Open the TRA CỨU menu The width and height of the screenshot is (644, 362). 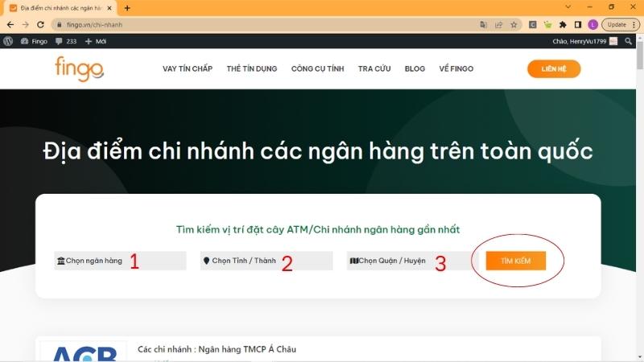click(x=374, y=68)
